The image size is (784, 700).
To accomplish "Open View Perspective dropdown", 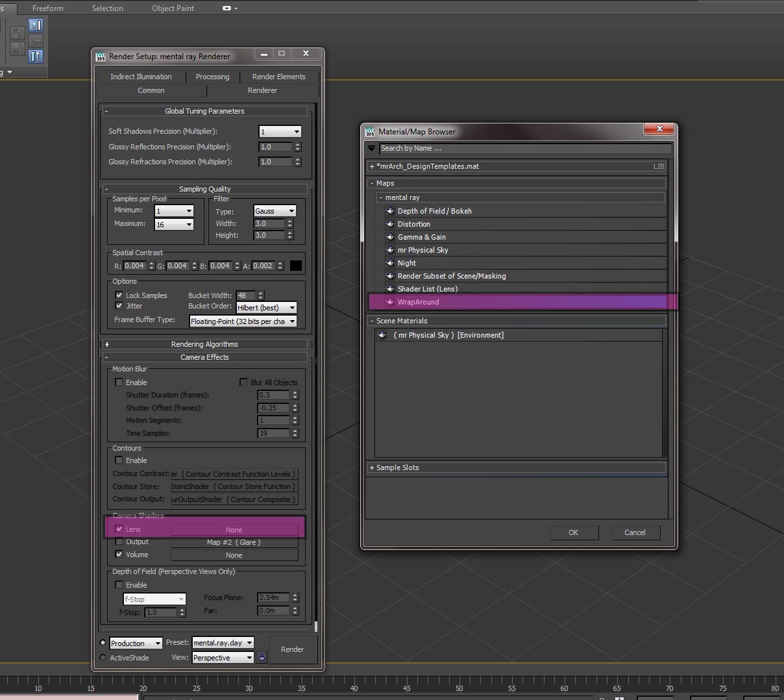I will (x=223, y=658).
